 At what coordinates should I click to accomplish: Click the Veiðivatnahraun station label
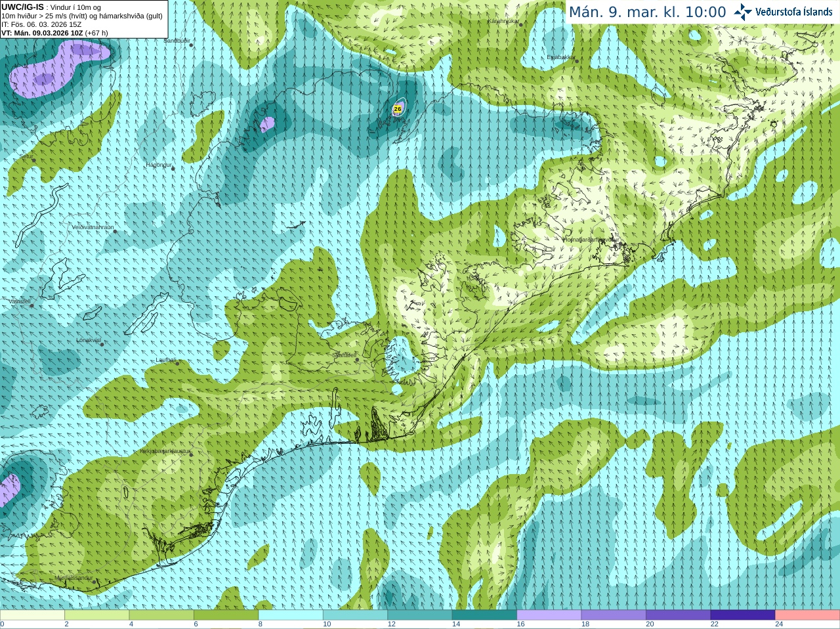pos(93,227)
